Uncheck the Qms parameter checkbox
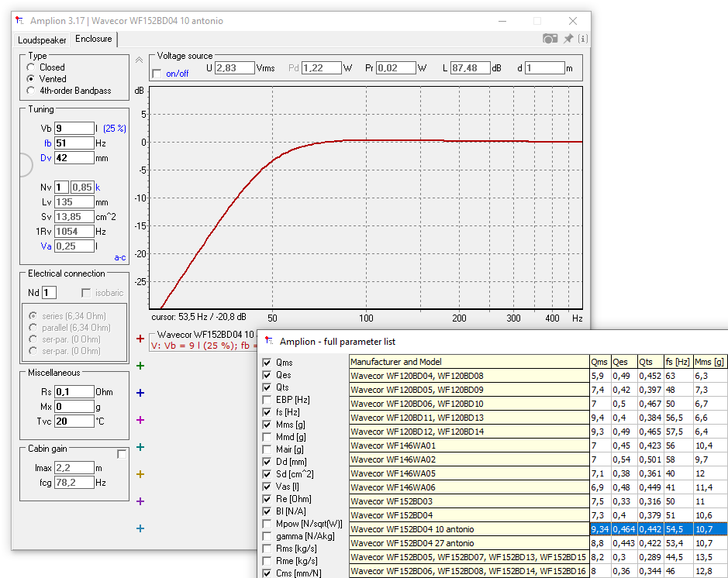Viewport: 728px width, 578px height. tap(267, 363)
